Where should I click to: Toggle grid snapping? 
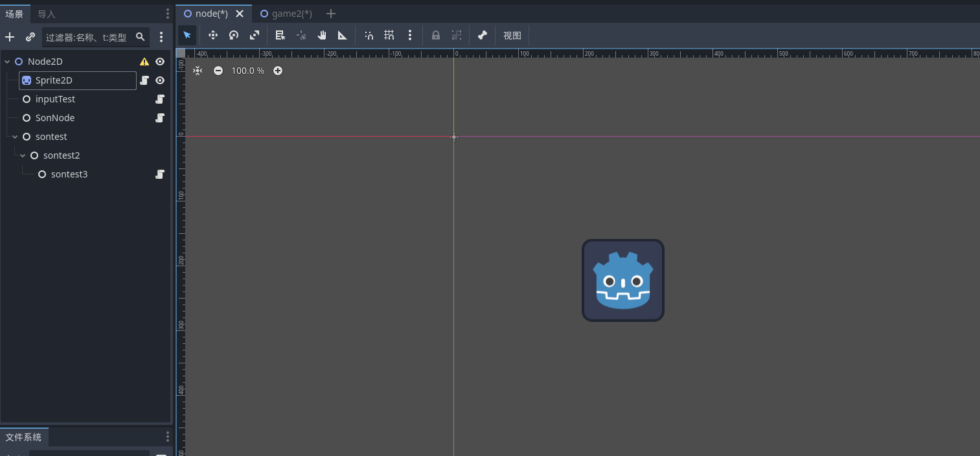click(389, 35)
